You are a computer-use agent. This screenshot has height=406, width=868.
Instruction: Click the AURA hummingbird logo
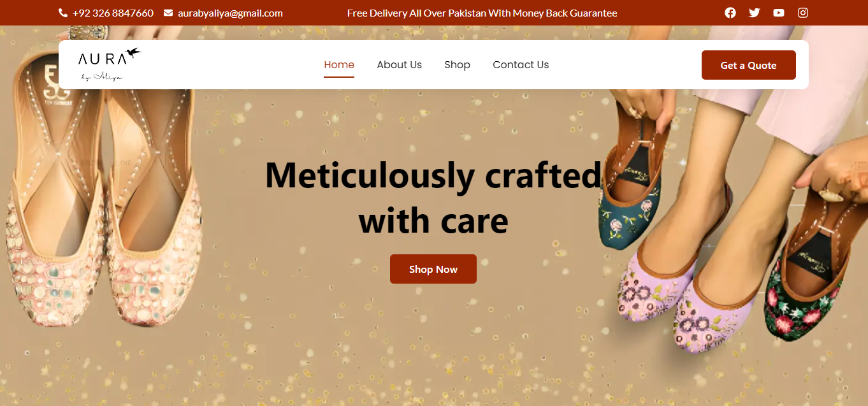click(x=109, y=64)
